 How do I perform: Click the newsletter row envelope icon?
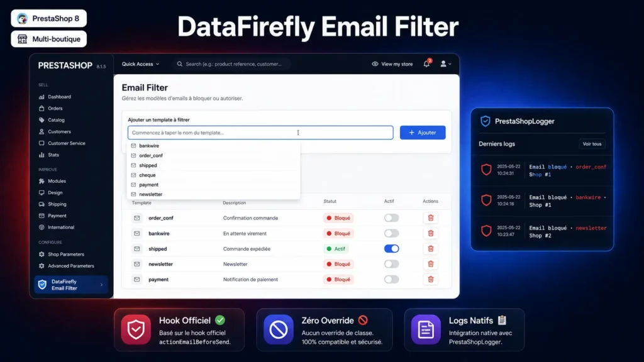136,264
